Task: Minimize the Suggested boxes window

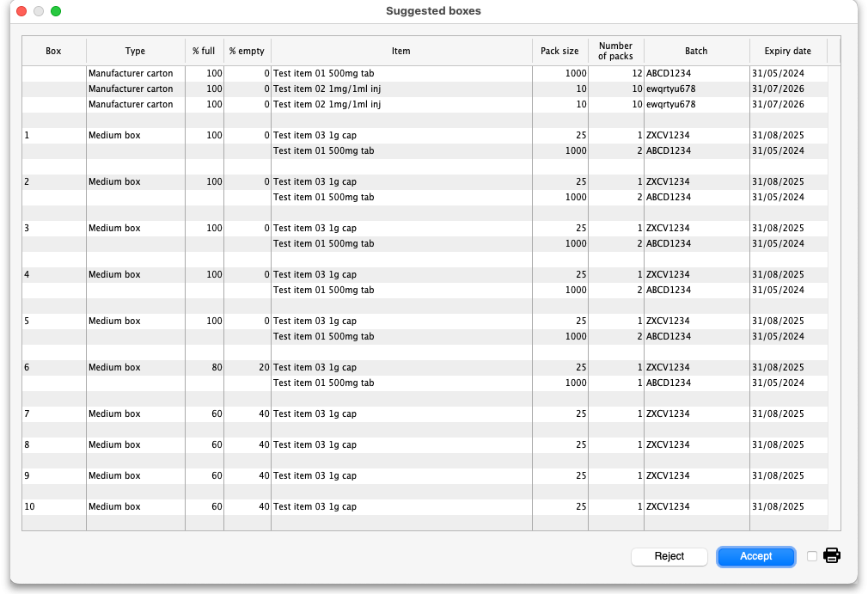Action: click(39, 11)
